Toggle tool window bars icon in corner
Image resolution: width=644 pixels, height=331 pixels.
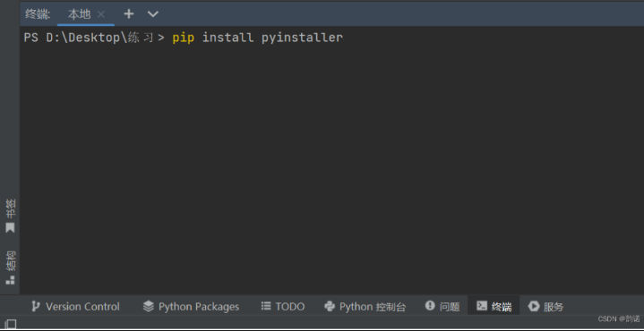[11, 324]
